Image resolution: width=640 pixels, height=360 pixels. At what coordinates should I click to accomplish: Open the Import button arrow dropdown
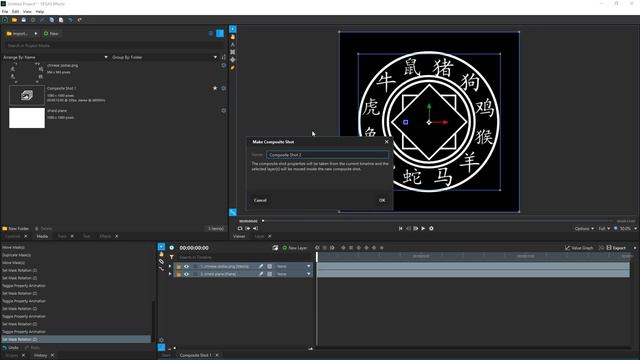[36, 33]
